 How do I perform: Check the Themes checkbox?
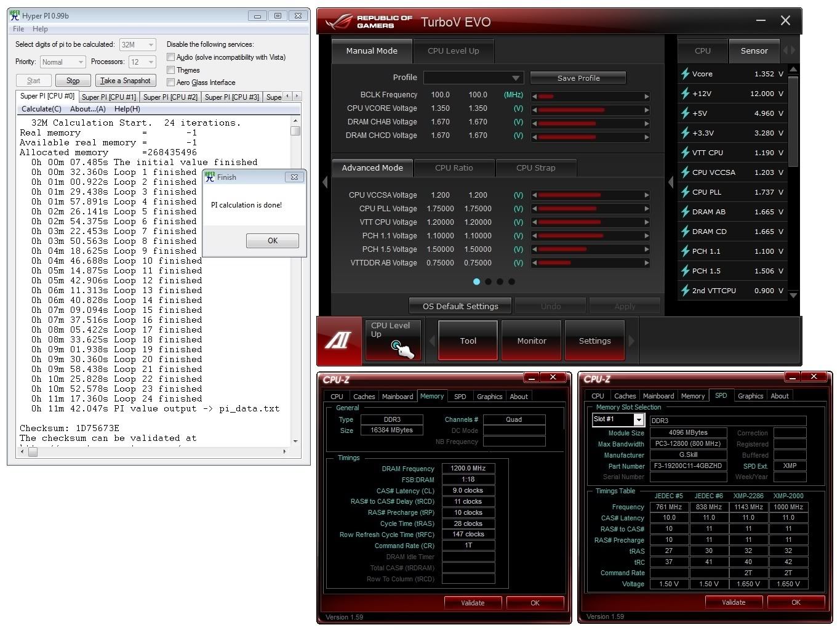click(171, 70)
